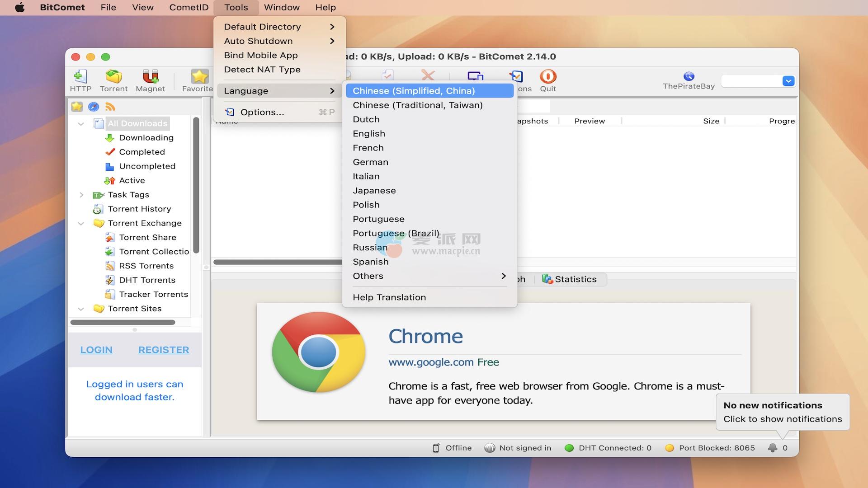
Task: Click the Favorites star toolbar icon
Action: coord(199,77)
